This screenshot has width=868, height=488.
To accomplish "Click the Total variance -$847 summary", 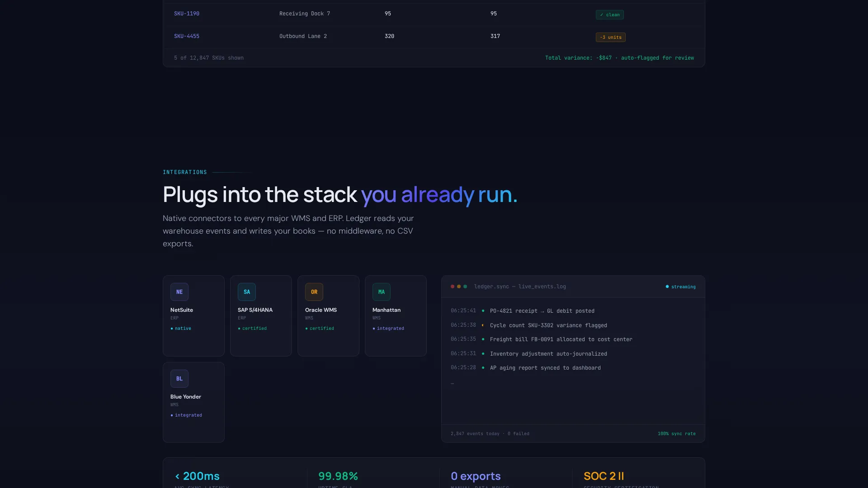I will [x=619, y=58].
